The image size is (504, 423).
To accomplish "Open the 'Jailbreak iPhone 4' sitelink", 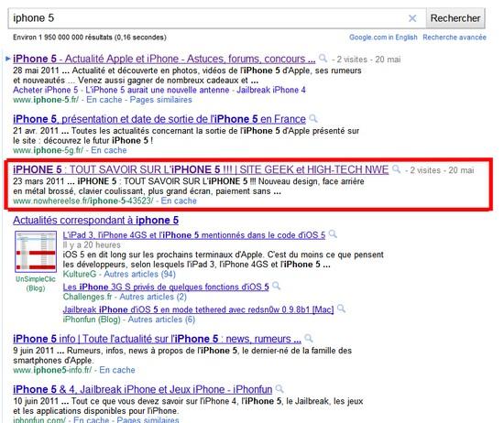I will 271,90.
